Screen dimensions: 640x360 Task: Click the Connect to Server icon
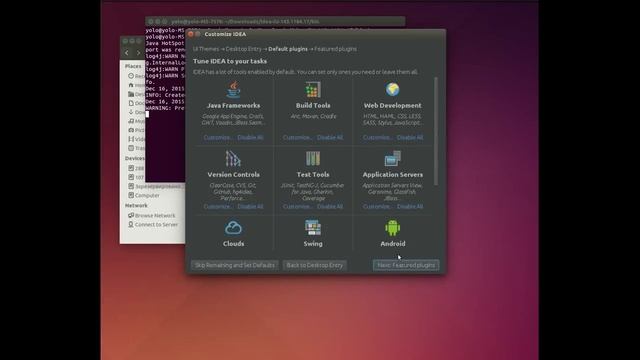tap(131, 224)
